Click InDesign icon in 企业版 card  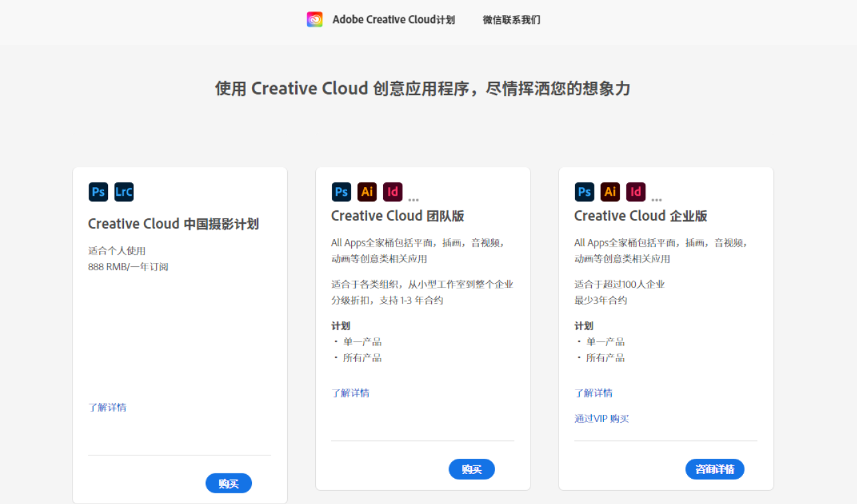tap(636, 192)
